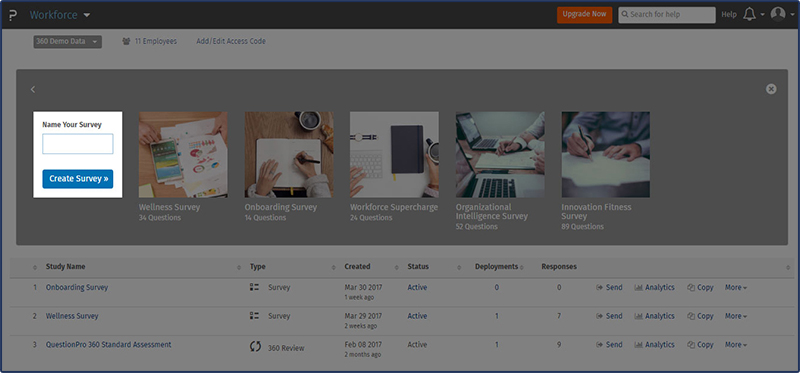Click survey type icon in Onboarding Survey row
Image resolution: width=800 pixels, height=373 pixels.
pyautogui.click(x=254, y=287)
